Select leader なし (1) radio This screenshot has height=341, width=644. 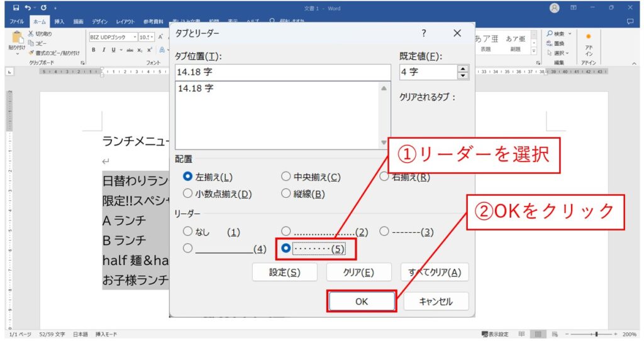187,232
